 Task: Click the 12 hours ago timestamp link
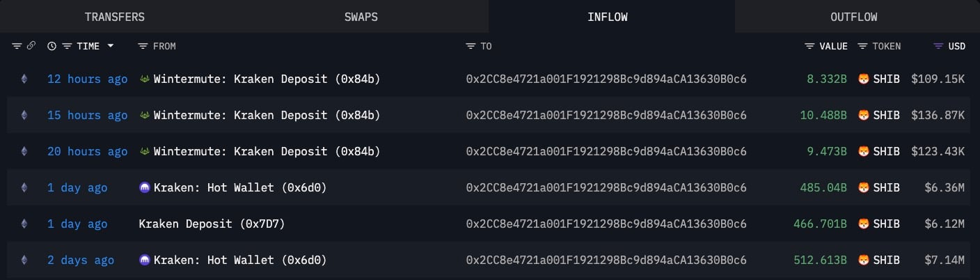point(87,79)
